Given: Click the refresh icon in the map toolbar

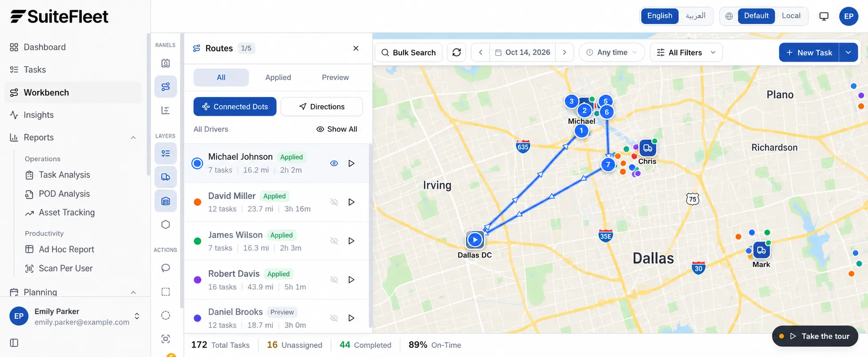Looking at the screenshot, I should pos(457,52).
